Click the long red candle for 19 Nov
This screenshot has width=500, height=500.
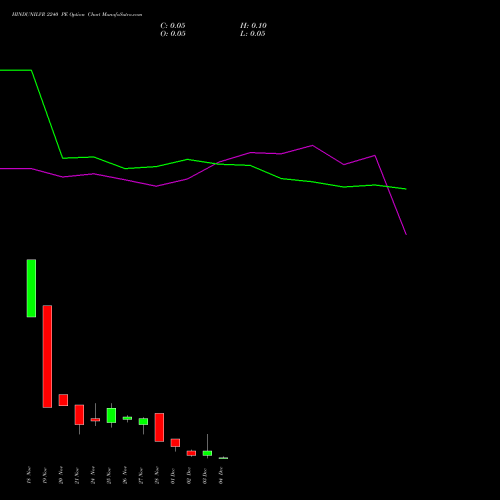point(47,356)
